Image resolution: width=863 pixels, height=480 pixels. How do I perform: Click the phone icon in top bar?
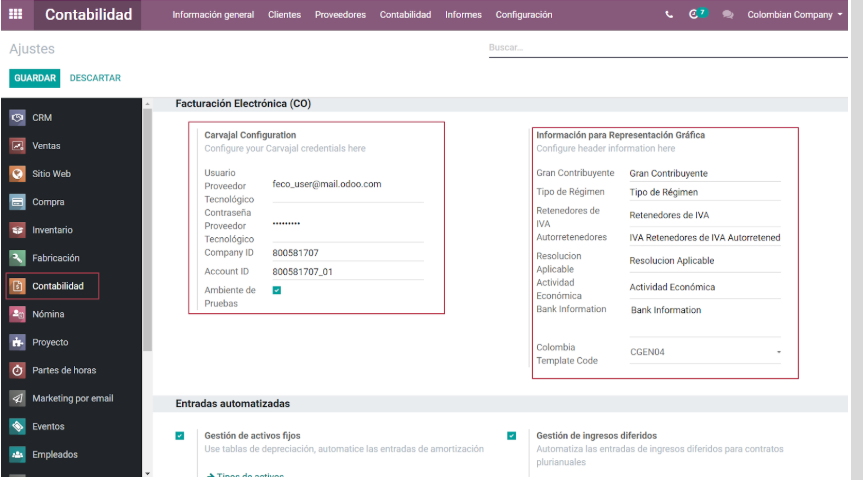pos(669,15)
